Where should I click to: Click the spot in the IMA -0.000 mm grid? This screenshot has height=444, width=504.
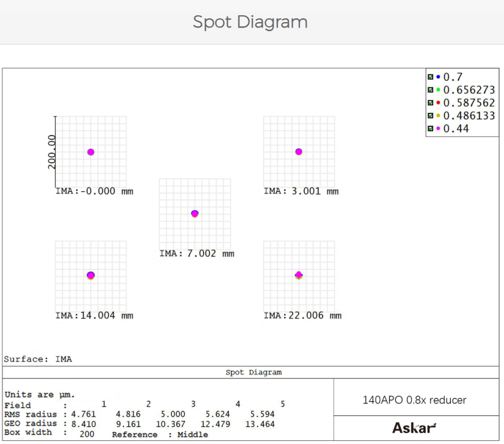tap(90, 152)
